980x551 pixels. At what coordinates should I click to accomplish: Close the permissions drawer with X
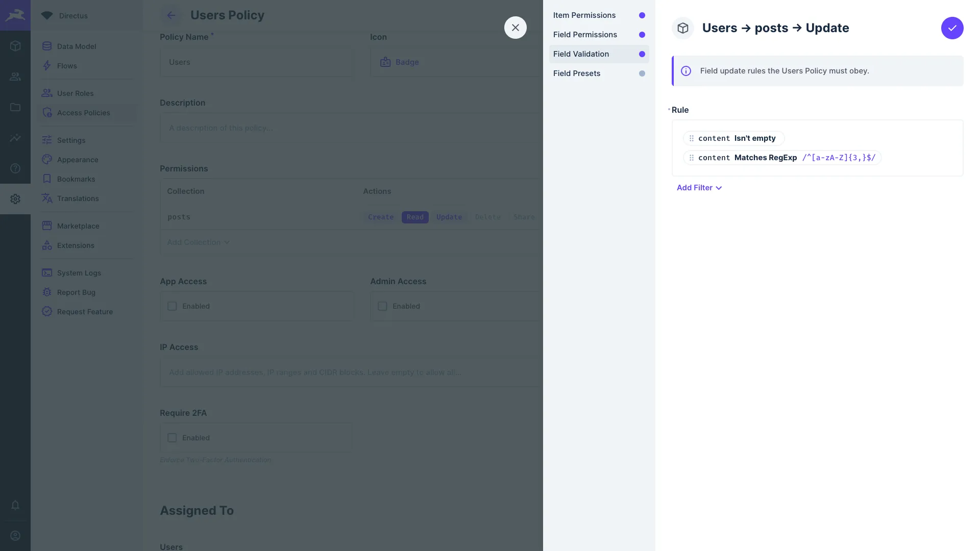click(x=515, y=28)
